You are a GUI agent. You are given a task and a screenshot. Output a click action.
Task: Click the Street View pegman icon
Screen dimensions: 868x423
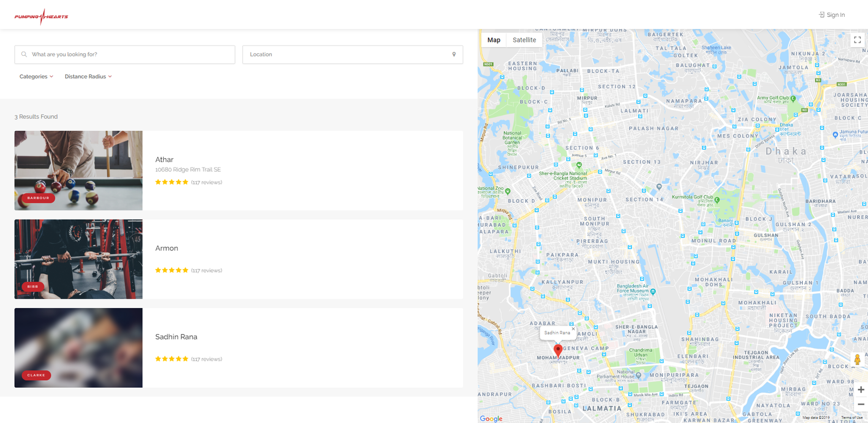click(x=857, y=360)
